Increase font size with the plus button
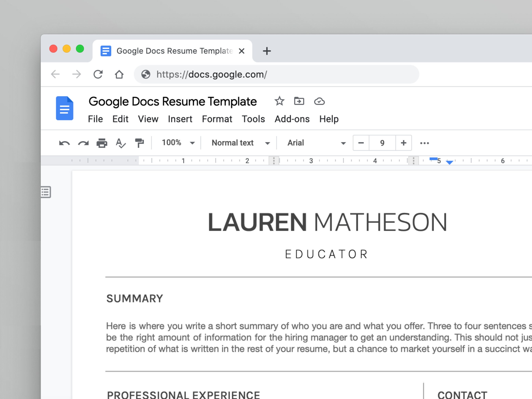This screenshot has width=532, height=399. click(403, 143)
